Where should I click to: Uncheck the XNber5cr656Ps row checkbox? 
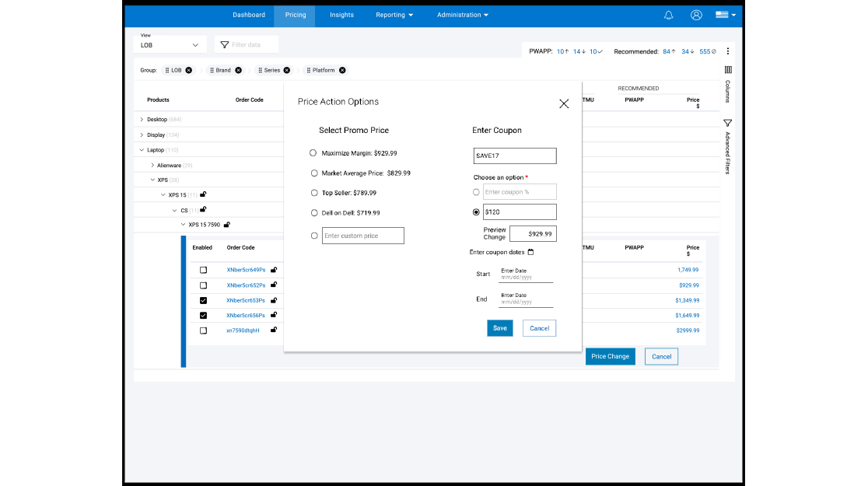203,316
